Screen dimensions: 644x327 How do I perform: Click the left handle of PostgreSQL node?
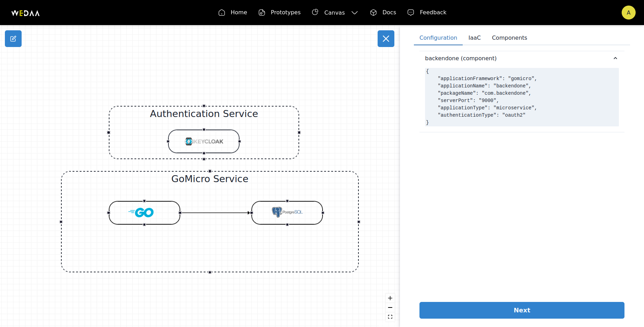[251, 213]
